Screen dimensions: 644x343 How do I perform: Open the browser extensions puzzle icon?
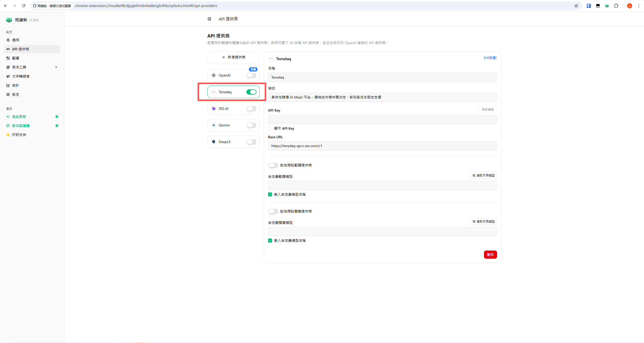tap(616, 6)
